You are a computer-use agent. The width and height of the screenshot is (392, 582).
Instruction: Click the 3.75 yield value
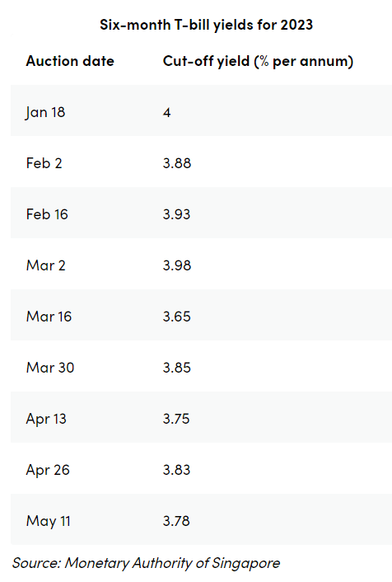[x=176, y=419]
